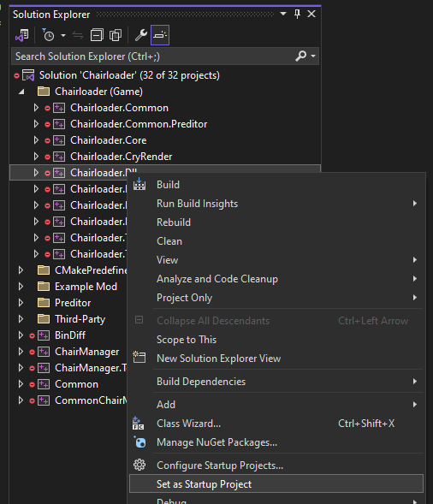Collapse the Chairloader (Game) folder
This screenshot has width=433, height=504.
(21, 92)
